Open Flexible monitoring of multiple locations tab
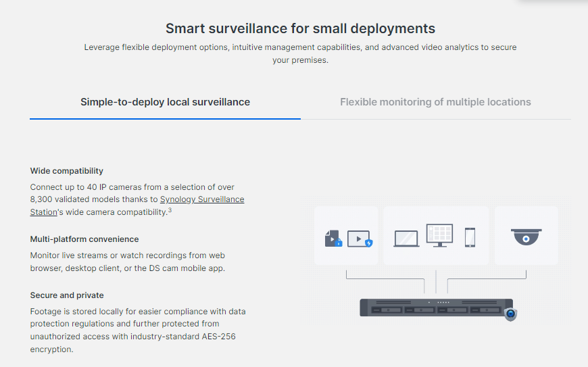Screen dimensions: 588x367 click(x=435, y=102)
